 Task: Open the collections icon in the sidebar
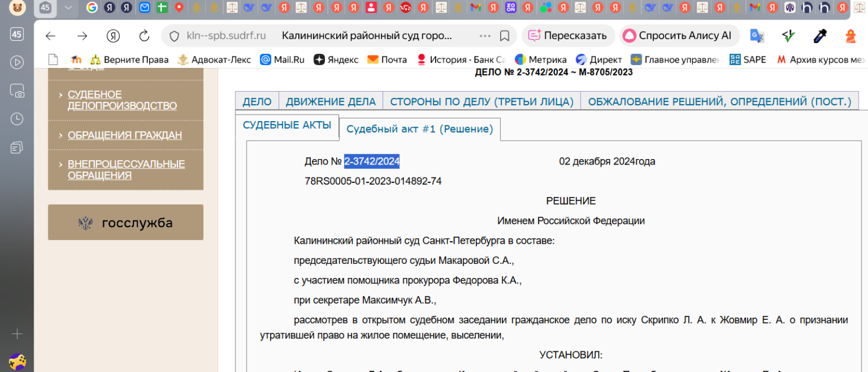point(17,147)
